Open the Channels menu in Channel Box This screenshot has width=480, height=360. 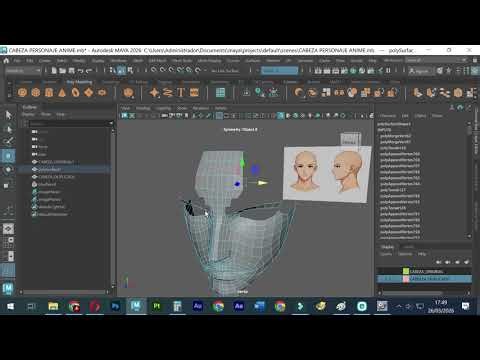(387, 116)
